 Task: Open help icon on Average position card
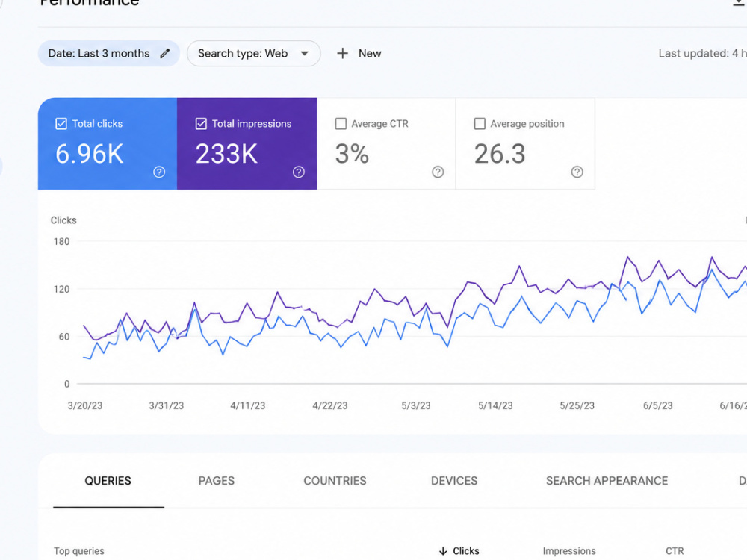click(x=577, y=172)
